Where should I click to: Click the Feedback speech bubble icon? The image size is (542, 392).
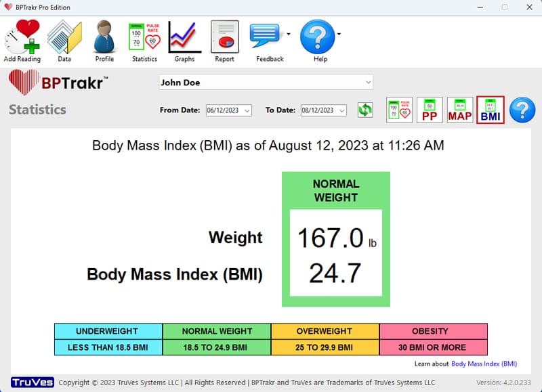coord(266,36)
